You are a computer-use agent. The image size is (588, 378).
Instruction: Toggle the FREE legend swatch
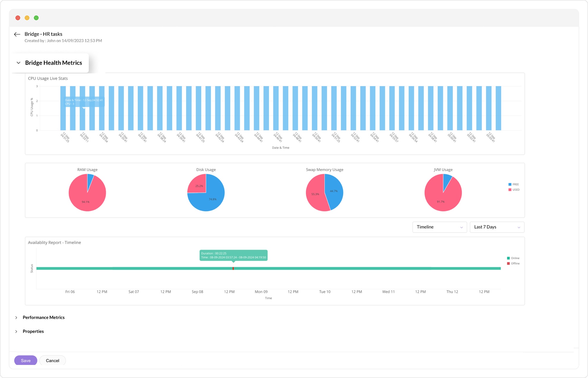pos(510,184)
